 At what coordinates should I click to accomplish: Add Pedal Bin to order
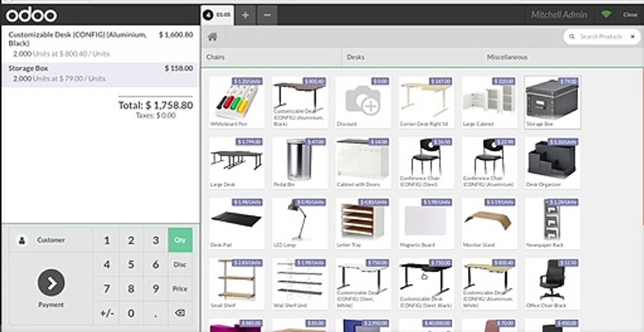point(300,163)
